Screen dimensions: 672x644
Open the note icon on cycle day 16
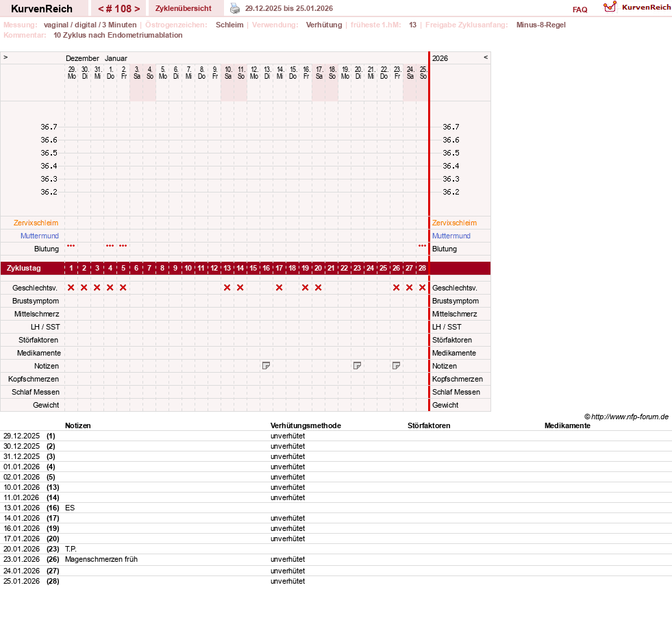click(266, 366)
